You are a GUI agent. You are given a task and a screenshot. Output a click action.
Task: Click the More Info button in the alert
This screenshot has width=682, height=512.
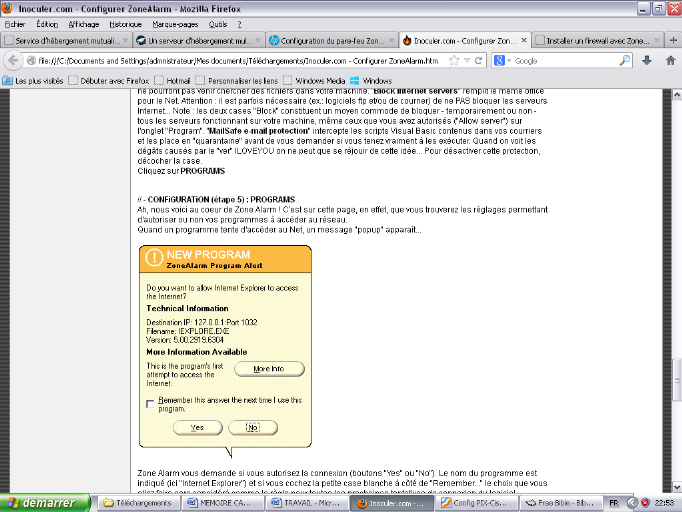(x=269, y=368)
